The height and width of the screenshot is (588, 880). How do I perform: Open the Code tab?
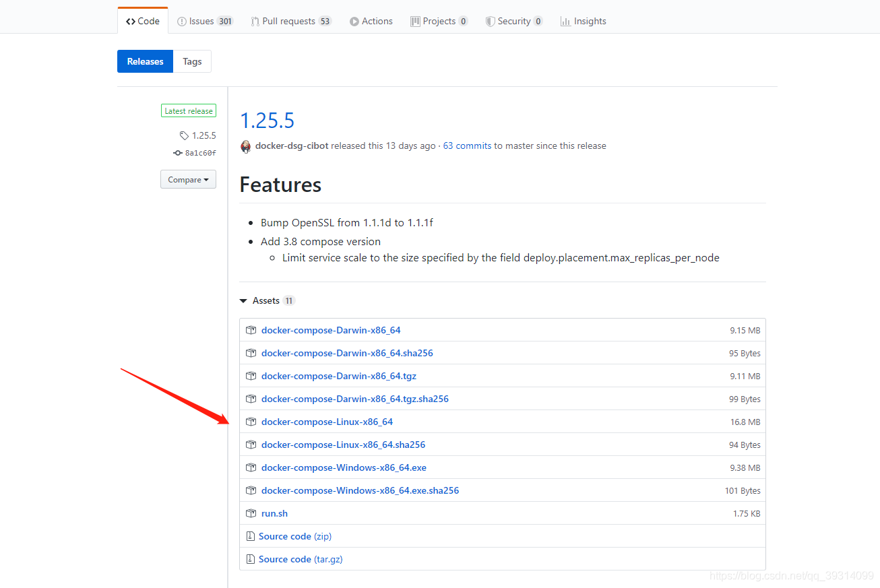143,21
